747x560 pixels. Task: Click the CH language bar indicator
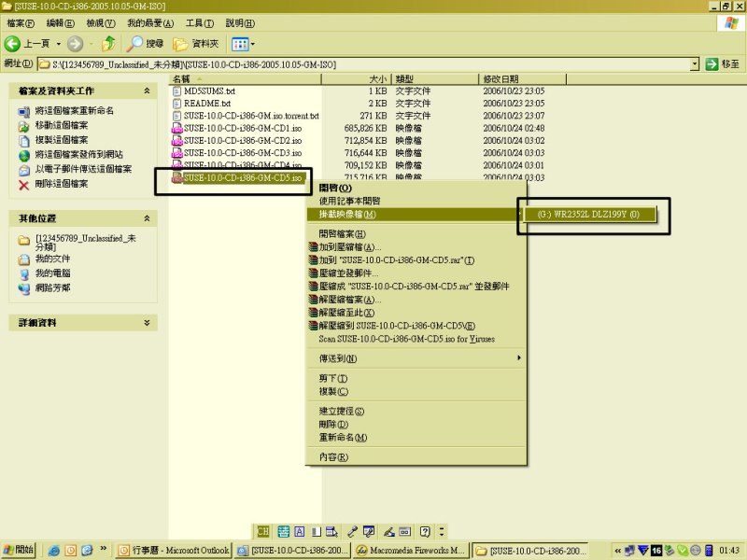(x=263, y=531)
